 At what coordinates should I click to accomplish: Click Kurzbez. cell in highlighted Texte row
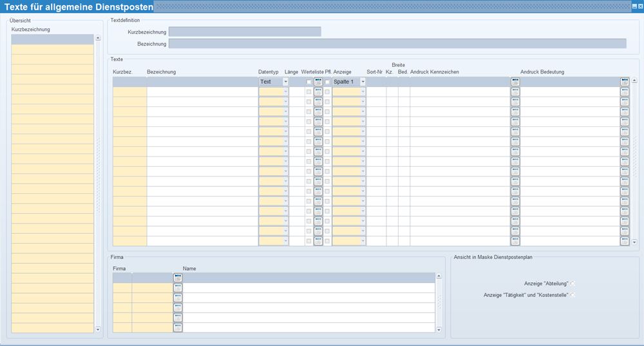pyautogui.click(x=130, y=82)
